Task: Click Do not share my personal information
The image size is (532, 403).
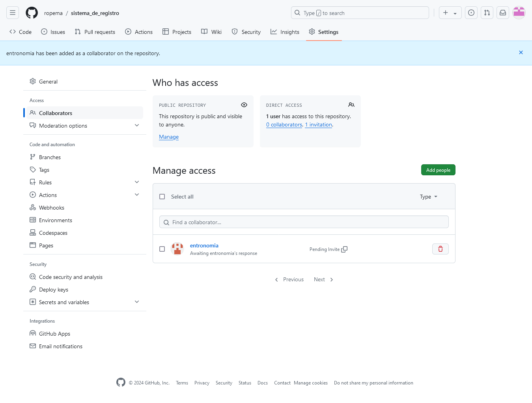Action: 373,383
